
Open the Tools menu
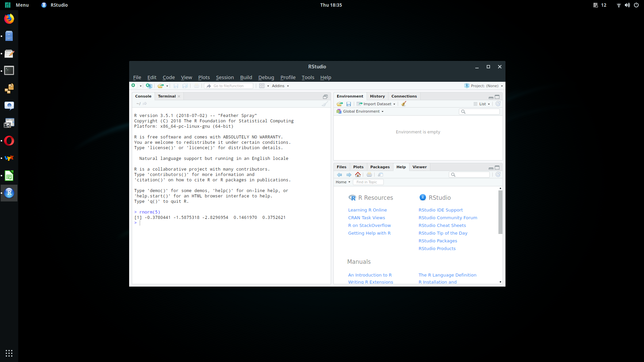click(x=308, y=77)
